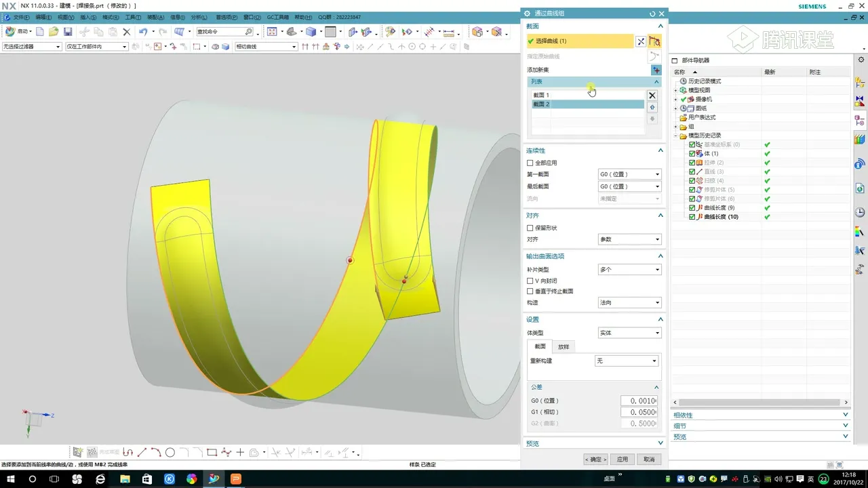Screen dimensions: 868x488
Task: Select the rectangle sketch tool in bottom toolbar
Action: click(x=212, y=453)
